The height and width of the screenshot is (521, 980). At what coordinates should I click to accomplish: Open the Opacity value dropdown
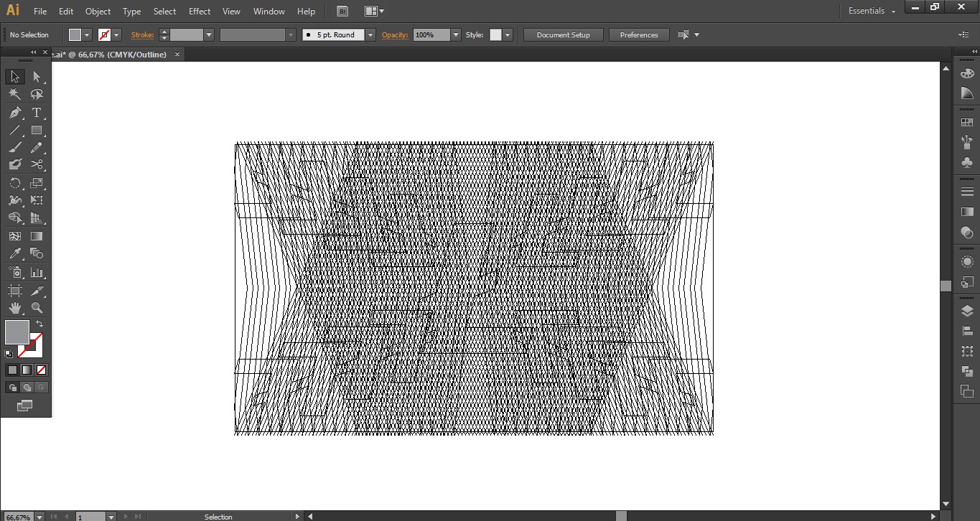[x=456, y=35]
